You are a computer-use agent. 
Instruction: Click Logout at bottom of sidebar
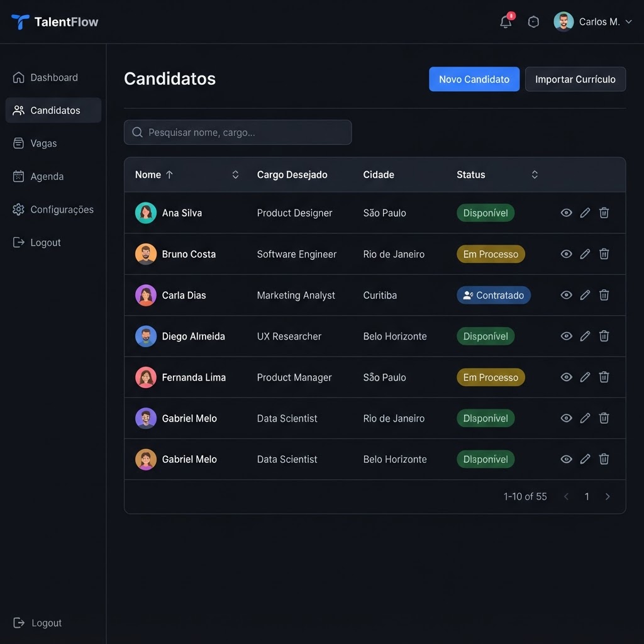[38, 623]
